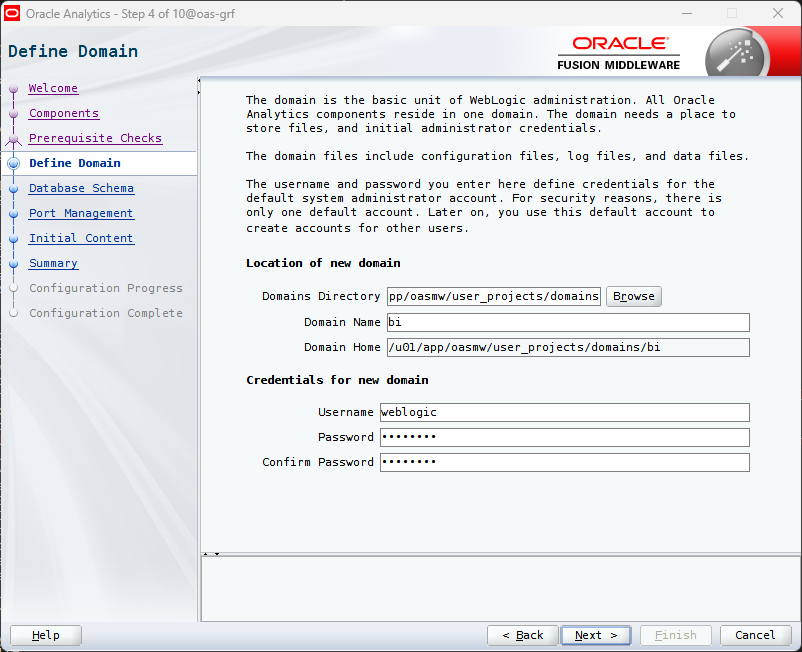Click the Database Schema step bullet icon

13,188
